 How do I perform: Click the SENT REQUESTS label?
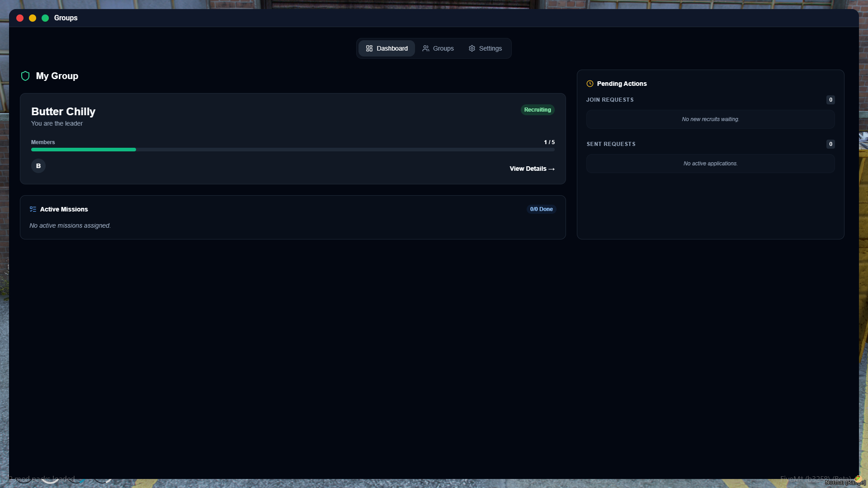tap(611, 144)
